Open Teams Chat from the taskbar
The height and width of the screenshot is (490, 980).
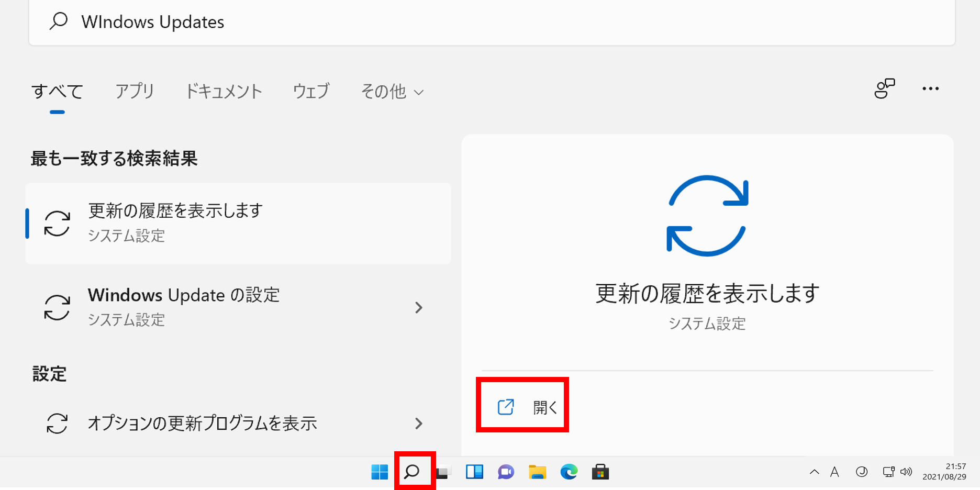(506, 472)
